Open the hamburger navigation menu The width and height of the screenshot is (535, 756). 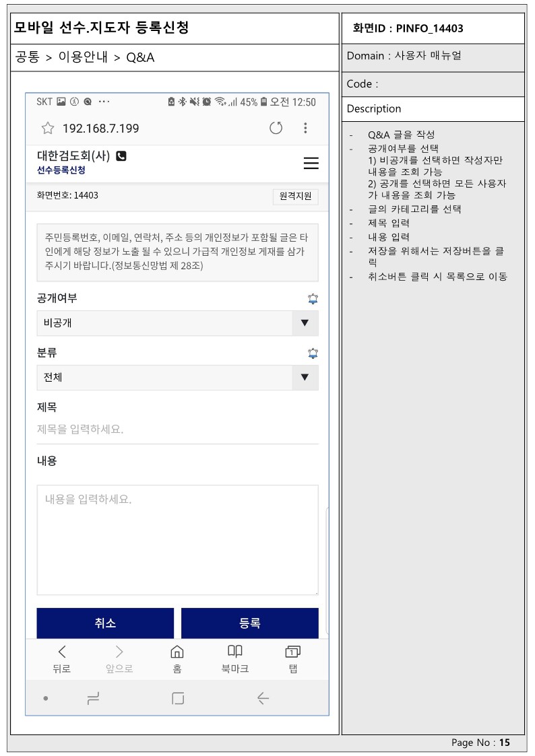(311, 163)
